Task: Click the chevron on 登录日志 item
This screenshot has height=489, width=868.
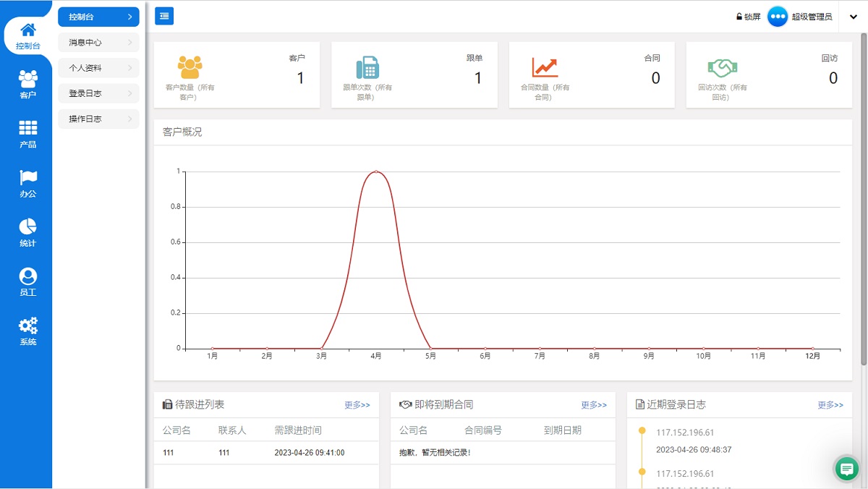Action: click(129, 93)
